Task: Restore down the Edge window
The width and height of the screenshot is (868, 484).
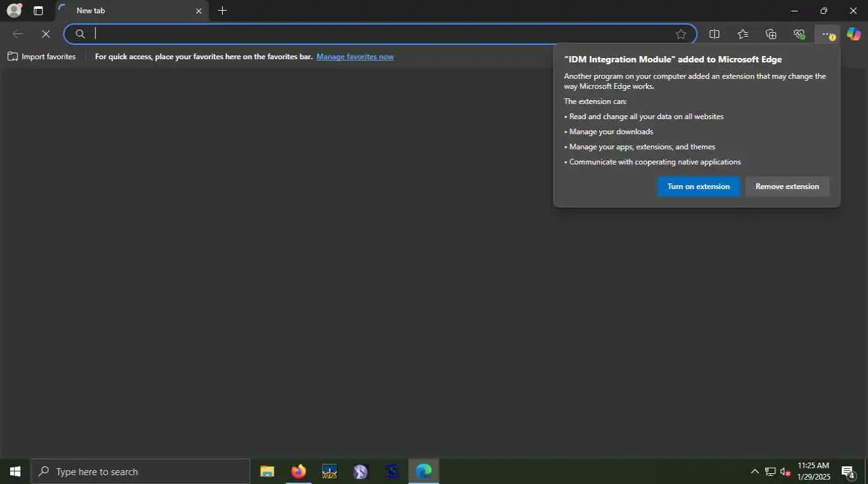Action: click(x=824, y=11)
